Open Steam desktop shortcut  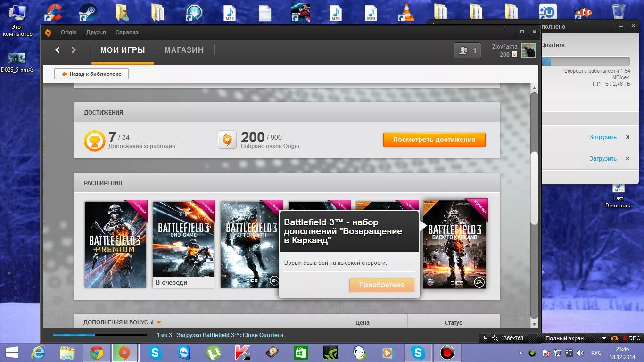click(x=88, y=12)
